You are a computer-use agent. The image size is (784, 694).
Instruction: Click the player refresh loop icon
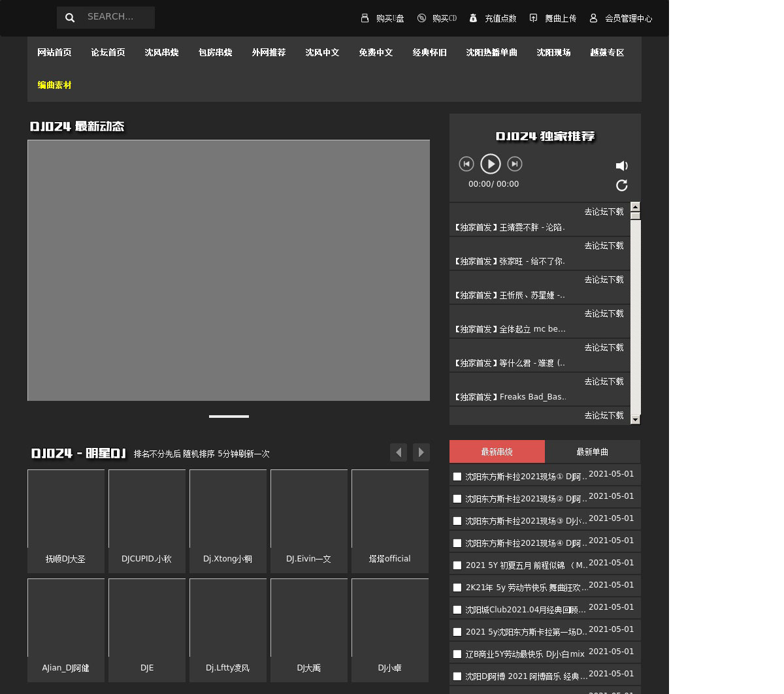(622, 186)
